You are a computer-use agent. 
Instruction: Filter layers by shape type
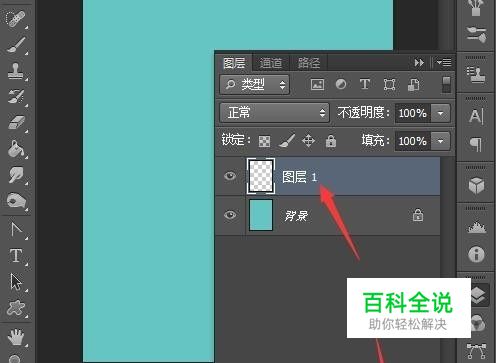[389, 85]
